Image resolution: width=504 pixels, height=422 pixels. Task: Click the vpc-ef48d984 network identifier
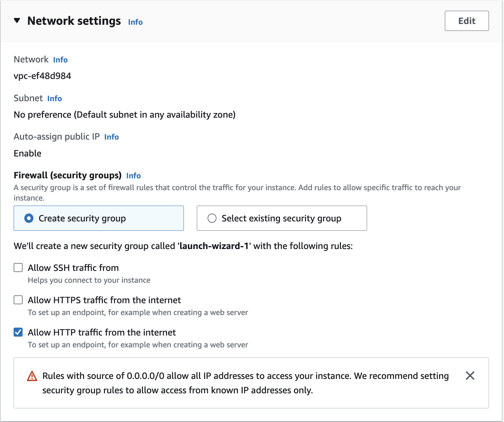coord(42,76)
